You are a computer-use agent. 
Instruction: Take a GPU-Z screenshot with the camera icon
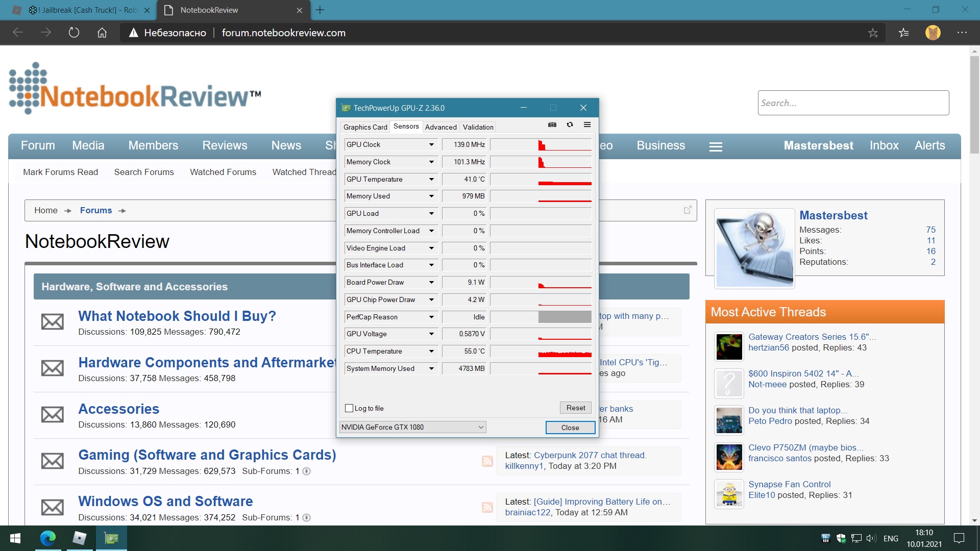coord(552,124)
